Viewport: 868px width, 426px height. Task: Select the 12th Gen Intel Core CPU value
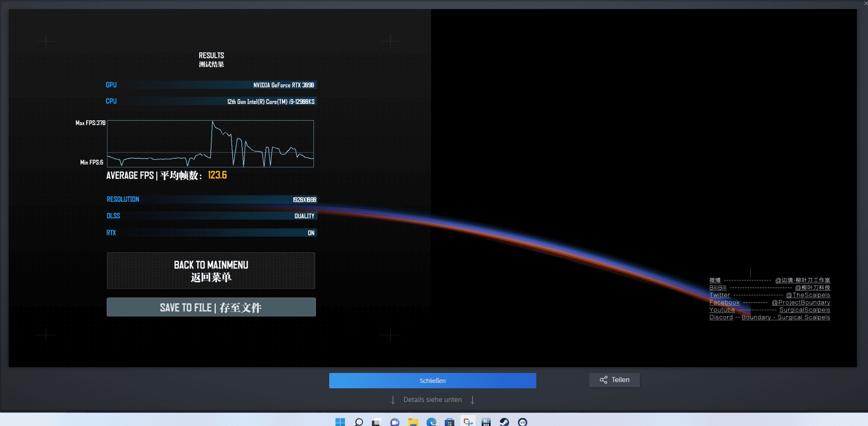[271, 102]
